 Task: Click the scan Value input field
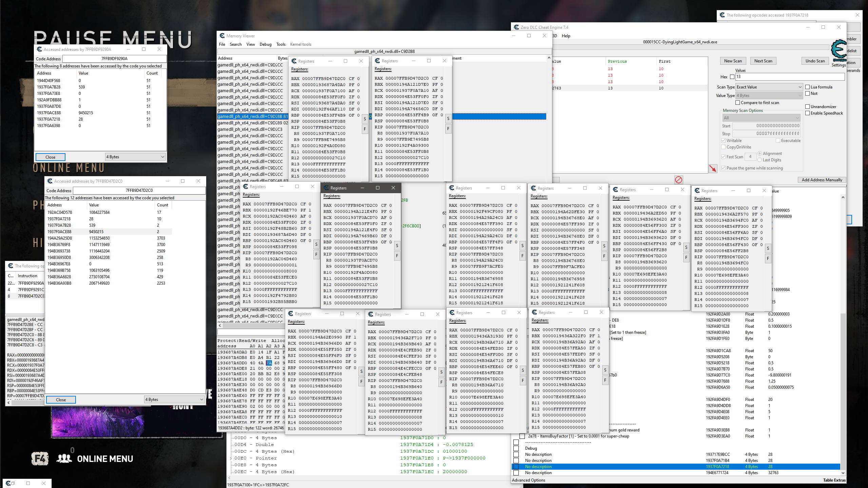(790, 77)
